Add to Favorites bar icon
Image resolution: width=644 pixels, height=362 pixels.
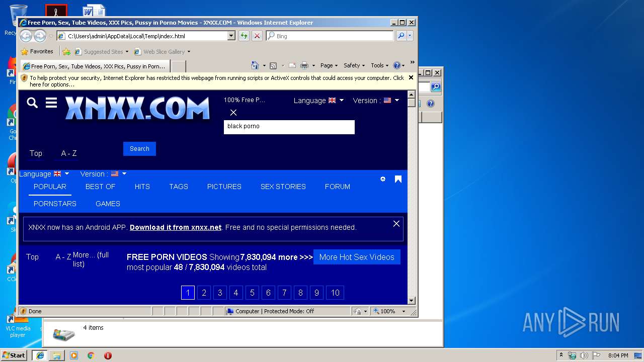[66, 51]
